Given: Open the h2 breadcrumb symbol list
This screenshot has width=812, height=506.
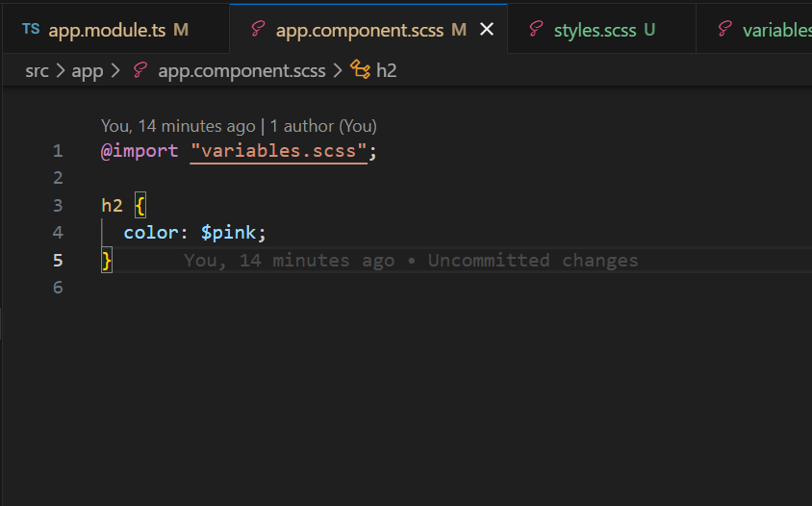Looking at the screenshot, I should pos(386,70).
